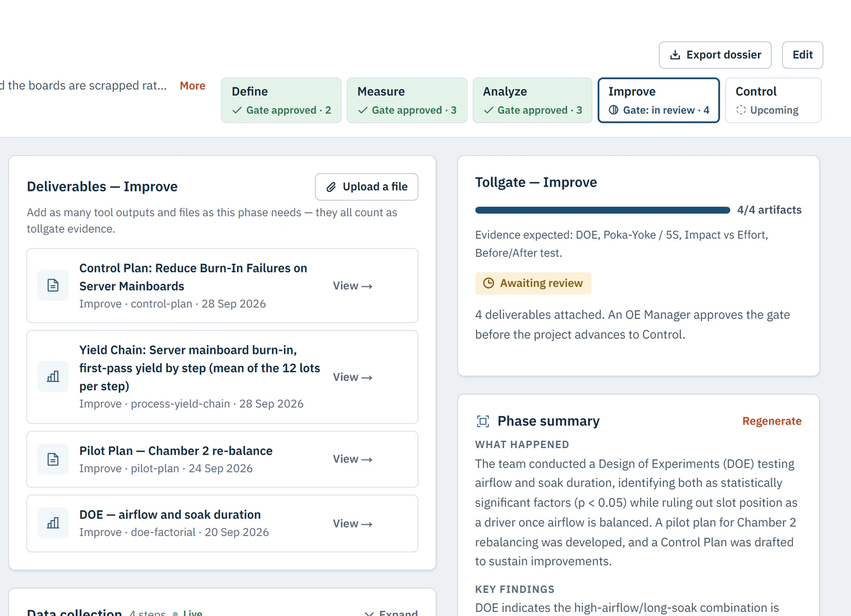Click the Yield Chain deliverable title
The width and height of the screenshot is (851, 616).
tap(199, 368)
